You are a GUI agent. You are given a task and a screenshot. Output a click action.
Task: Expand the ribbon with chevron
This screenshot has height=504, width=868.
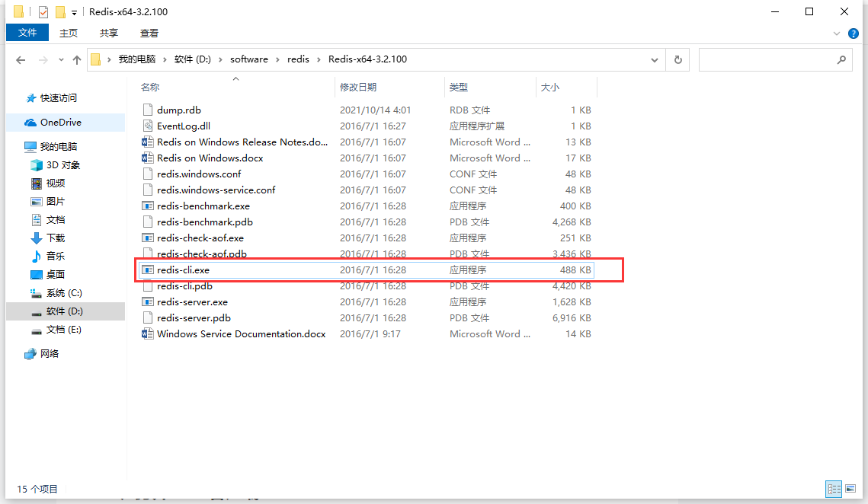click(x=836, y=33)
